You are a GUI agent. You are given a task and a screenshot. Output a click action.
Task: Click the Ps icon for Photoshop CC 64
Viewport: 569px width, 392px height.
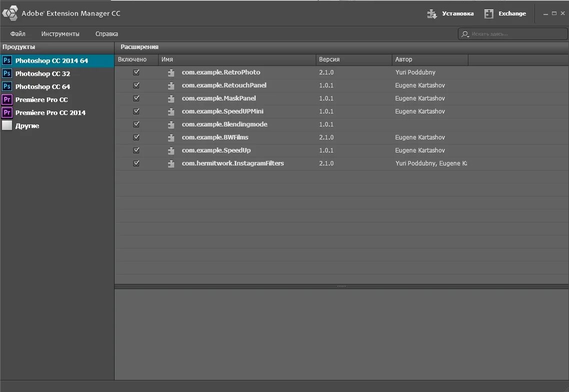pos(7,86)
